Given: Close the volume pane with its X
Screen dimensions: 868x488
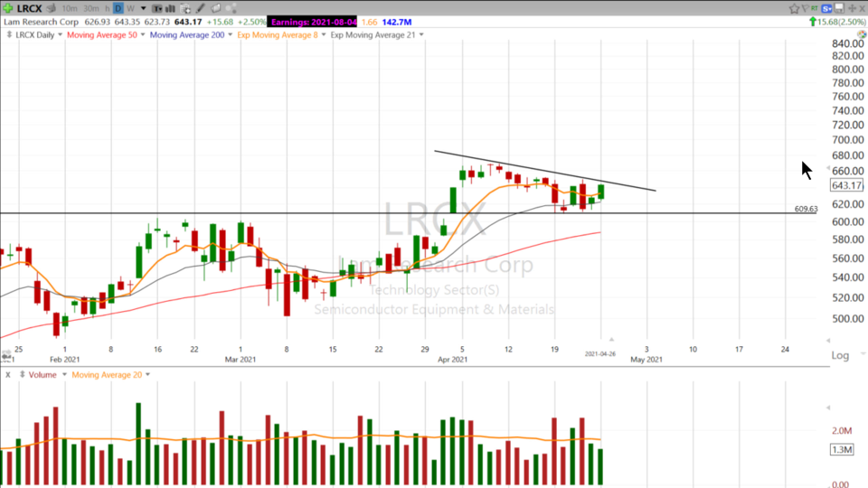Looking at the screenshot, I should pyautogui.click(x=8, y=374).
